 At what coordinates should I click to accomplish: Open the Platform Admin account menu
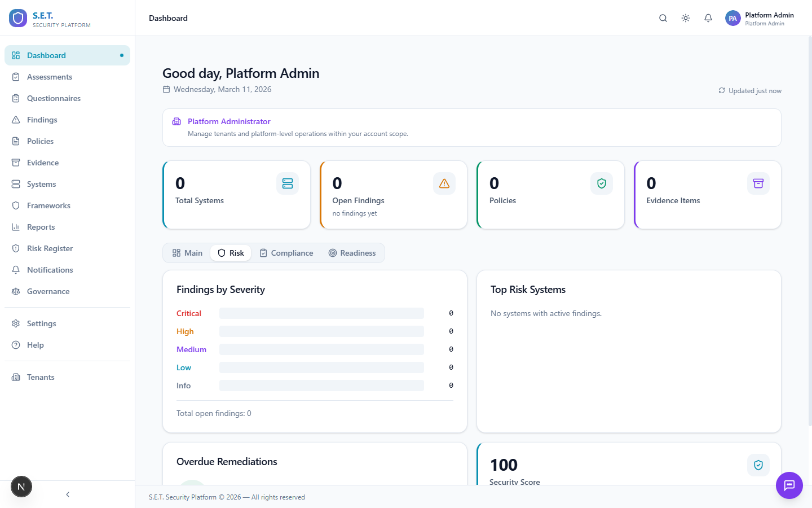tap(760, 18)
